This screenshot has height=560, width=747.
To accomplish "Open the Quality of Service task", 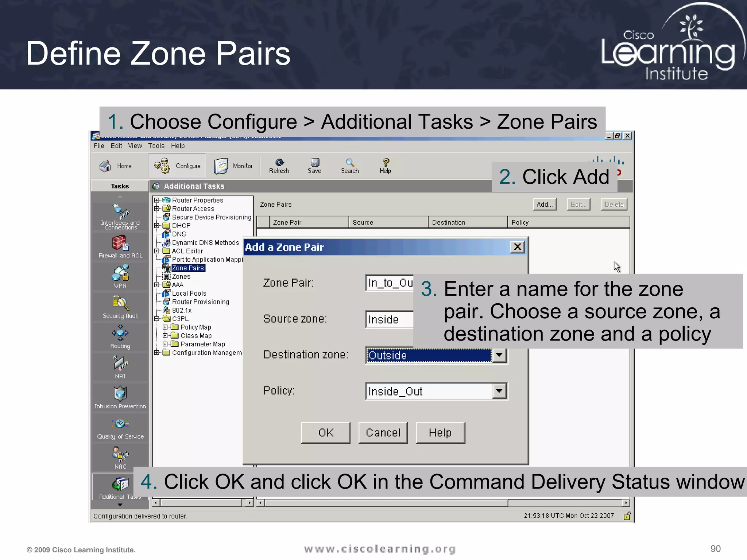I will point(120,429).
